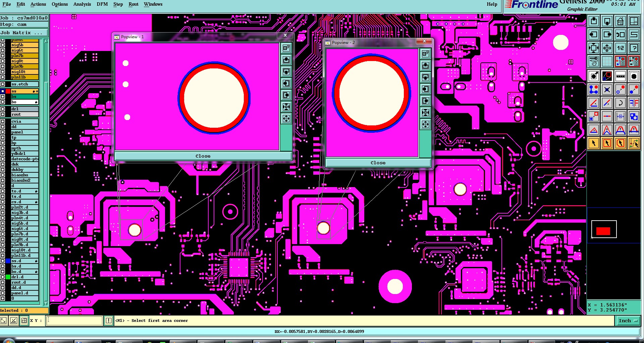Toggle the drl.d layer checkbox

point(3,277)
